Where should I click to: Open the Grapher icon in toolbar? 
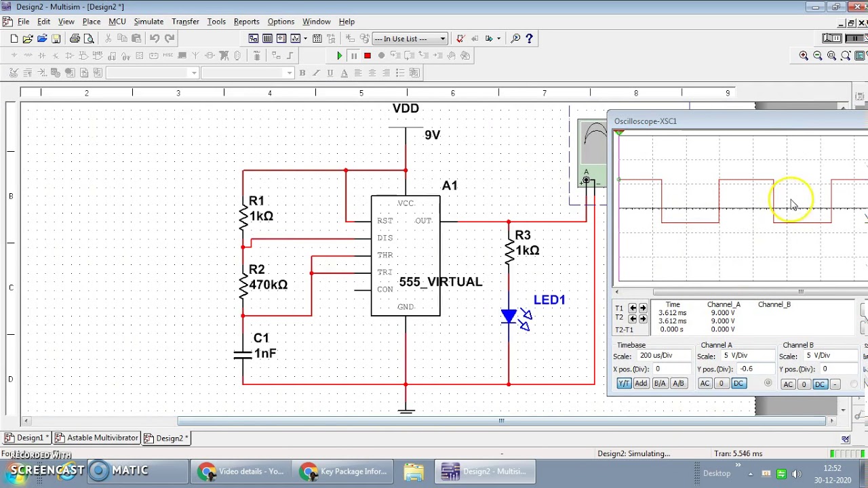[296, 39]
